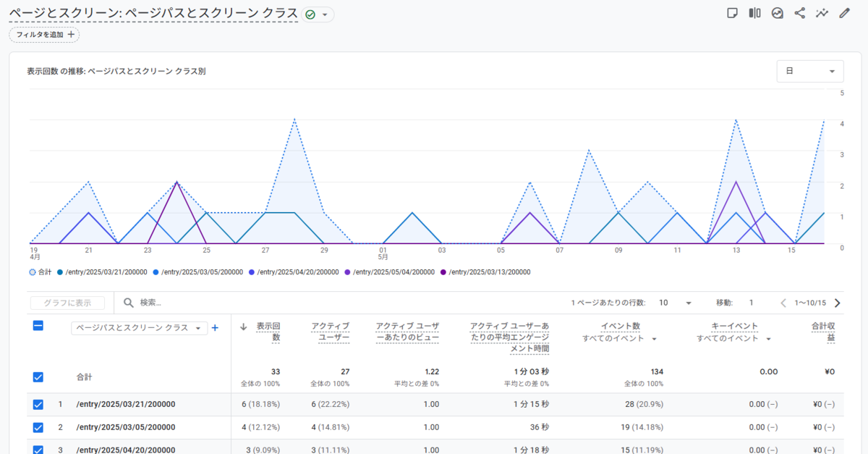Click the イベント数 column header
This screenshot has width=868, height=454.
click(x=620, y=327)
